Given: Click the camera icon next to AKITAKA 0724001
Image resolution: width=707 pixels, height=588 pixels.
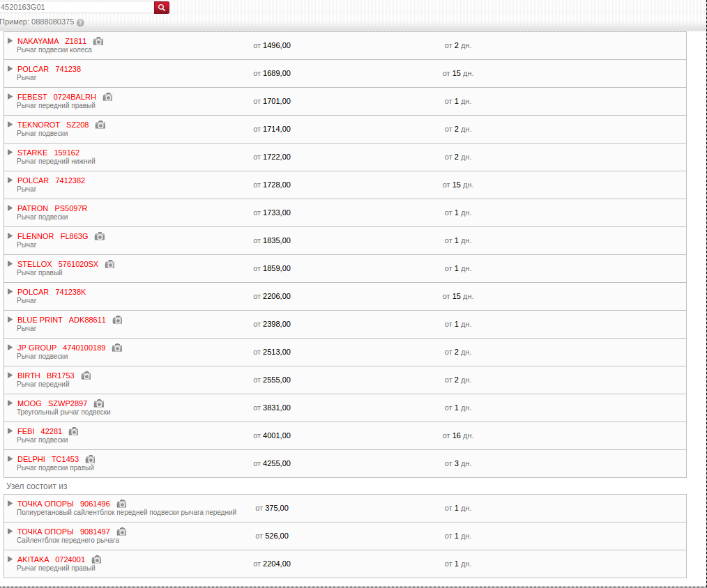Looking at the screenshot, I should [x=96, y=560].
